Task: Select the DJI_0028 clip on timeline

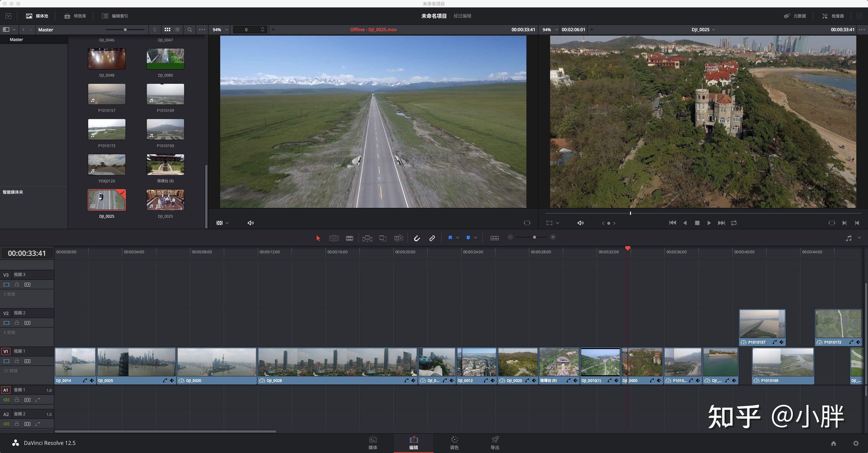Action: point(337,366)
